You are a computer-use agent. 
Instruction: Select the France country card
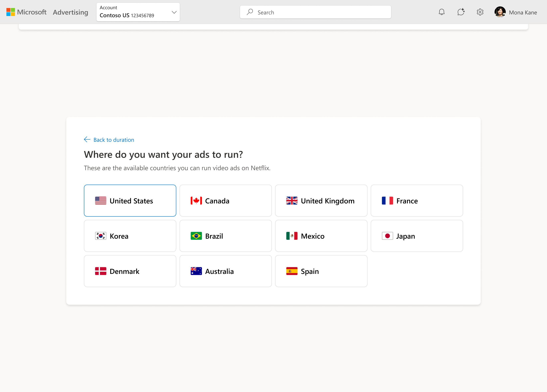coord(417,201)
